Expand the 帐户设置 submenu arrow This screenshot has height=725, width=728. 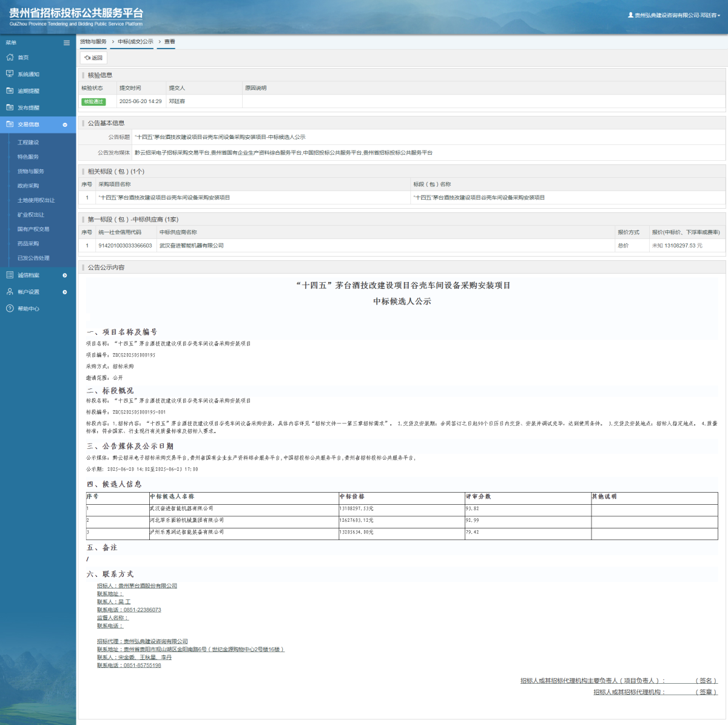tap(65, 292)
